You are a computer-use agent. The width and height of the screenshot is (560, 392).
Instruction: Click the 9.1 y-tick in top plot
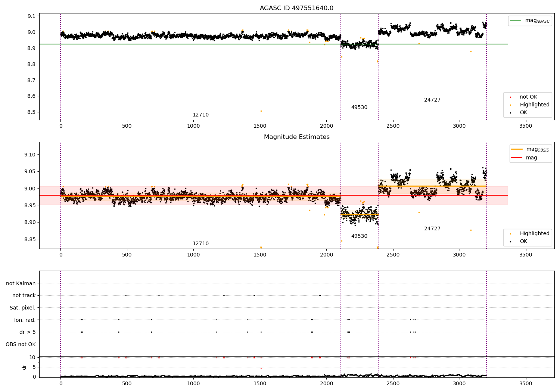[31, 16]
